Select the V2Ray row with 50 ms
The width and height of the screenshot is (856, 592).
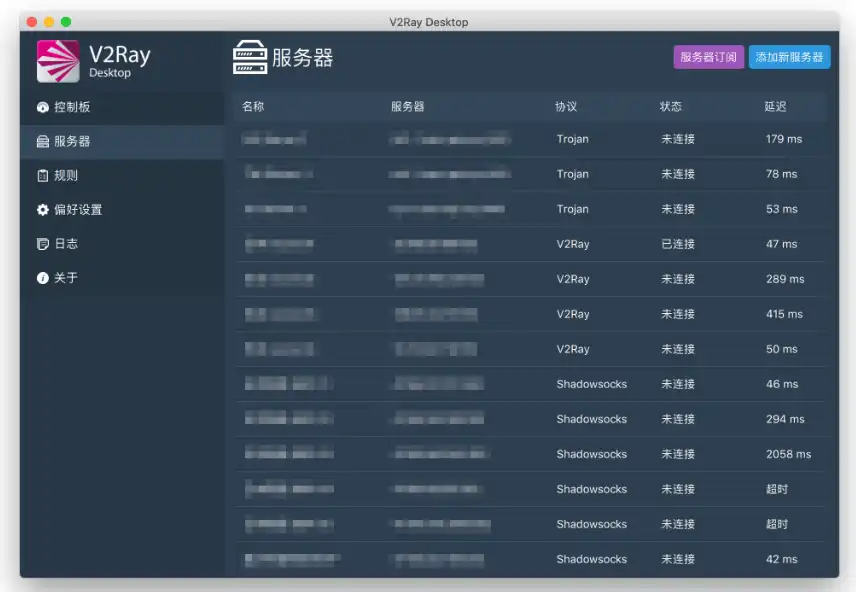530,349
